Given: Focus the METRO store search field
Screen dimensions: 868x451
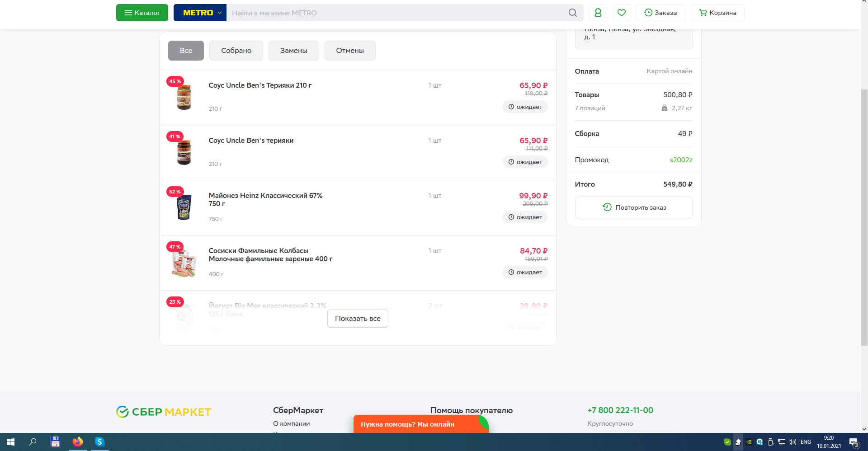Looking at the screenshot, I should pos(396,13).
